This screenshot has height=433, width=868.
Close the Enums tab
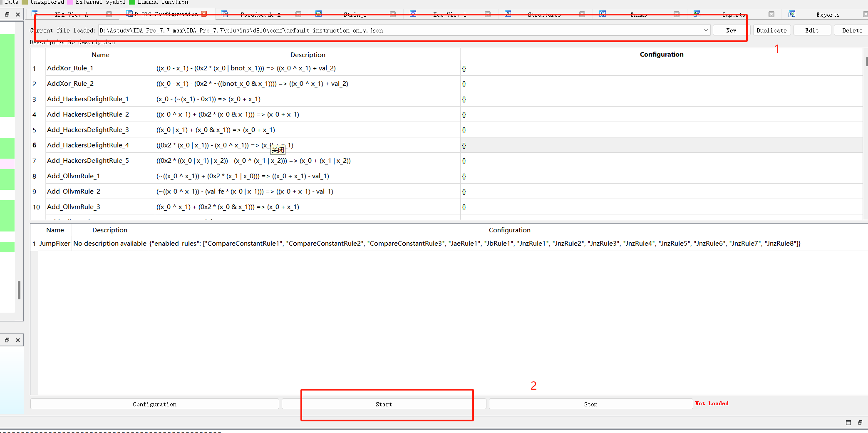pos(677,14)
